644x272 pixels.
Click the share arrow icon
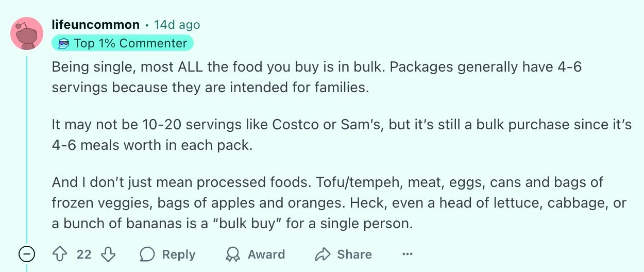pos(323,254)
